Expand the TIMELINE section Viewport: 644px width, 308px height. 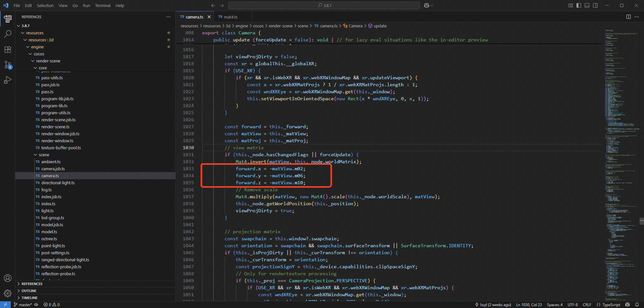30,298
